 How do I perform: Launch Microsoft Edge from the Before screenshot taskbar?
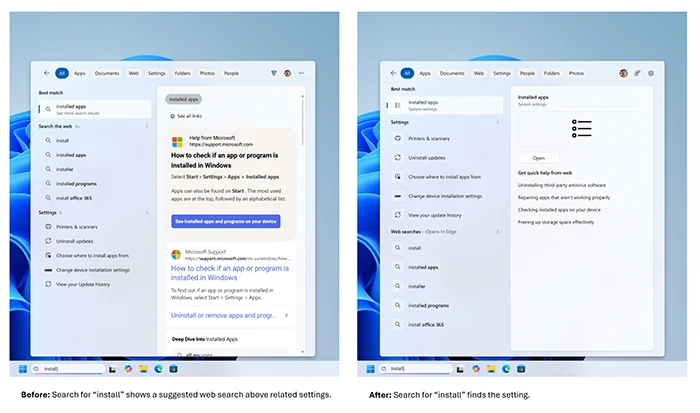pyautogui.click(x=158, y=369)
